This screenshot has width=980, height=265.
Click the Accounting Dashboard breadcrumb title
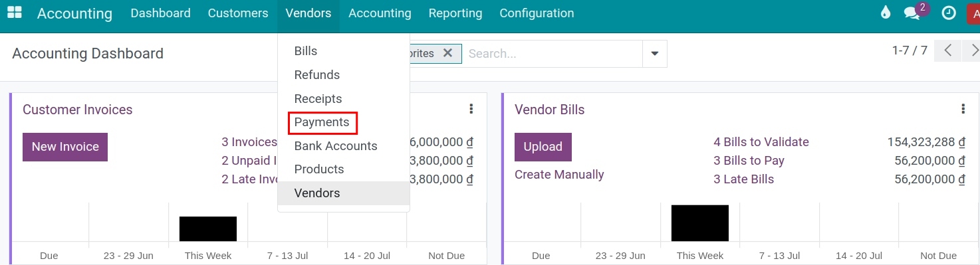tap(88, 54)
